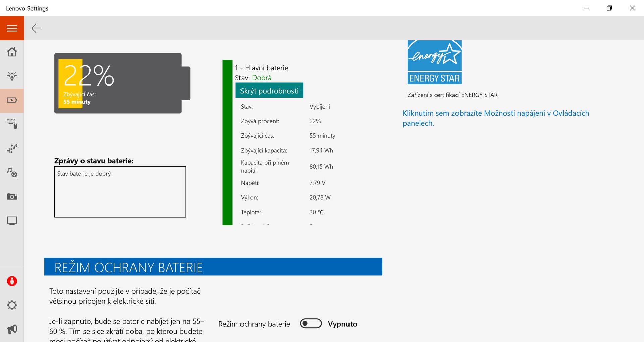Go back using the arrow button

tap(36, 28)
